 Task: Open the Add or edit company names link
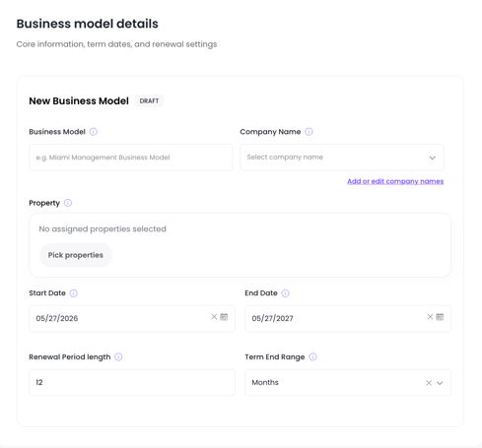point(395,181)
